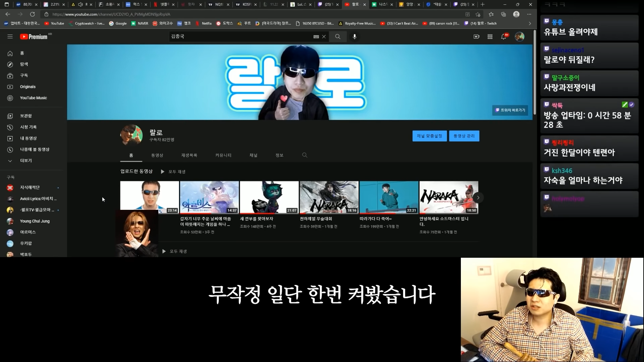Open the Google bookmark
The height and width of the screenshot is (362, 644).
(x=118, y=23)
